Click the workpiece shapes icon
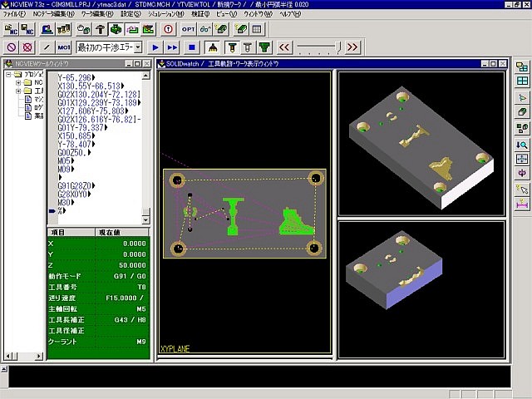The image size is (532, 399). point(83,30)
